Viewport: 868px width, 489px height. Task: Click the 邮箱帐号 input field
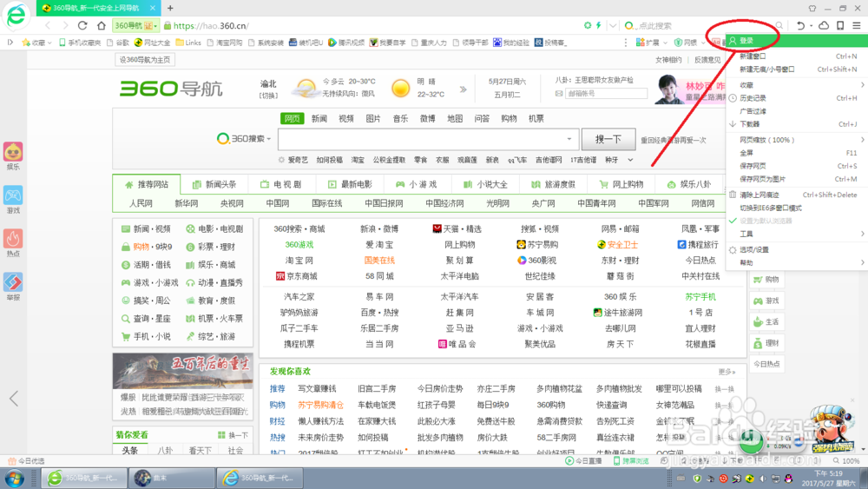[606, 94]
